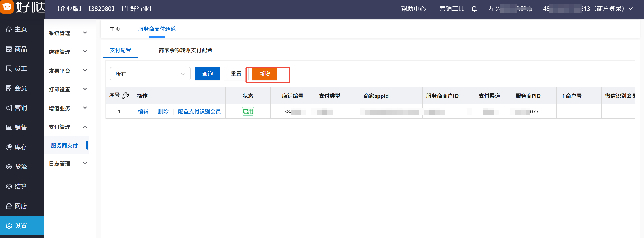644x238 pixels.
Task: Click 配置支付识别会员 link in row 1
Action: (199, 111)
